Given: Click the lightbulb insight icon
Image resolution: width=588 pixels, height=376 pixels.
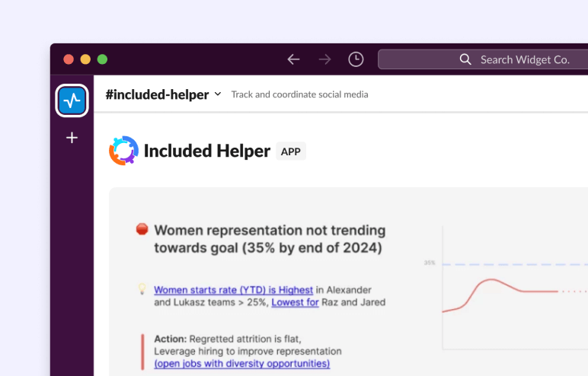Looking at the screenshot, I should (142, 289).
